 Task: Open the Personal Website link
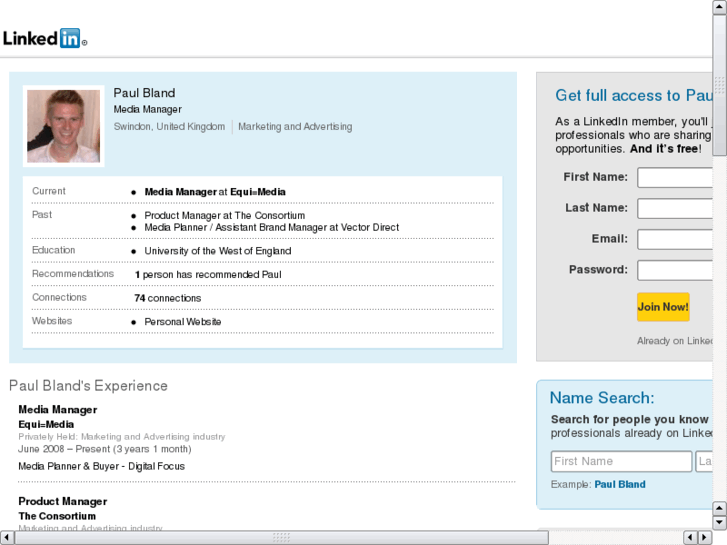tap(183, 321)
